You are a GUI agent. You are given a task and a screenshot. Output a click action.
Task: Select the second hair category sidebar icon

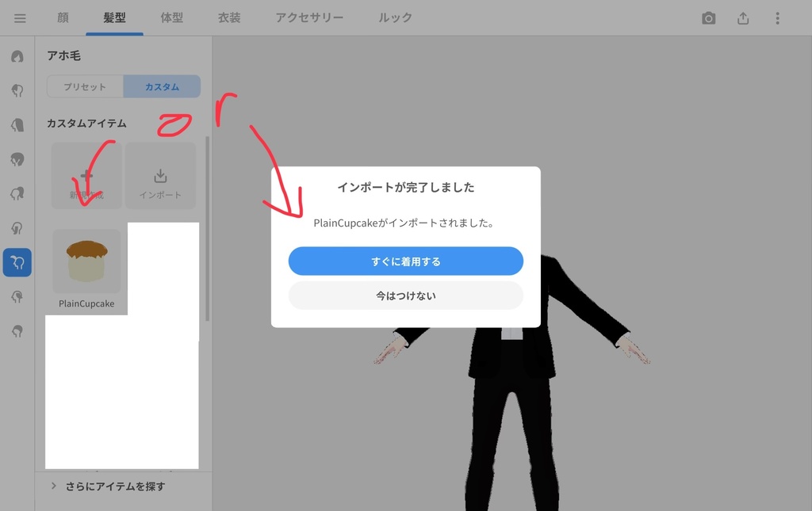[x=17, y=90]
